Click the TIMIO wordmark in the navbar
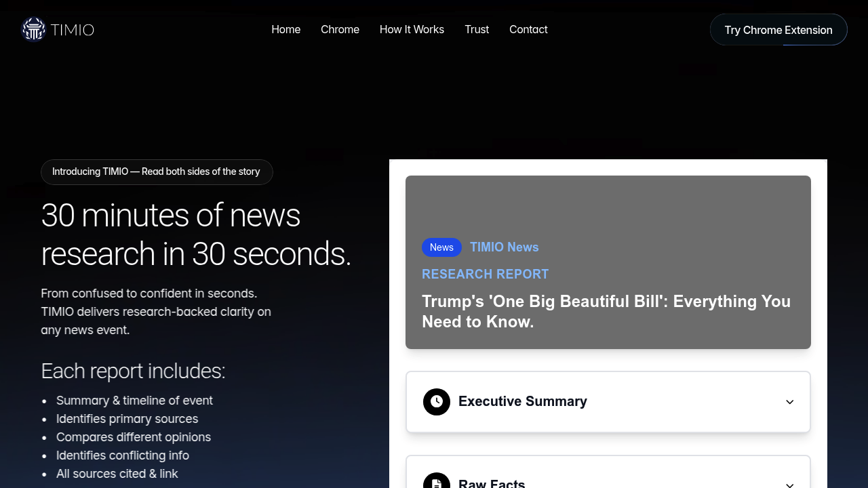The width and height of the screenshot is (868, 488). [72, 29]
